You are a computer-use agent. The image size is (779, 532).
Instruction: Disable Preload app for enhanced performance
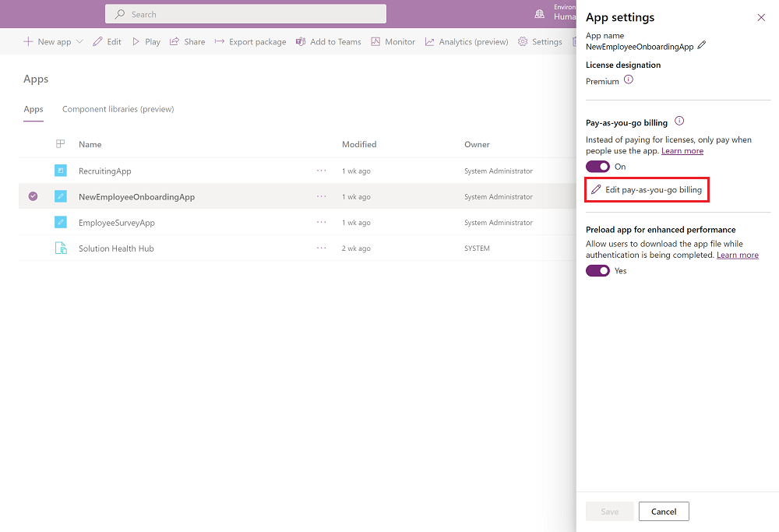tap(597, 270)
